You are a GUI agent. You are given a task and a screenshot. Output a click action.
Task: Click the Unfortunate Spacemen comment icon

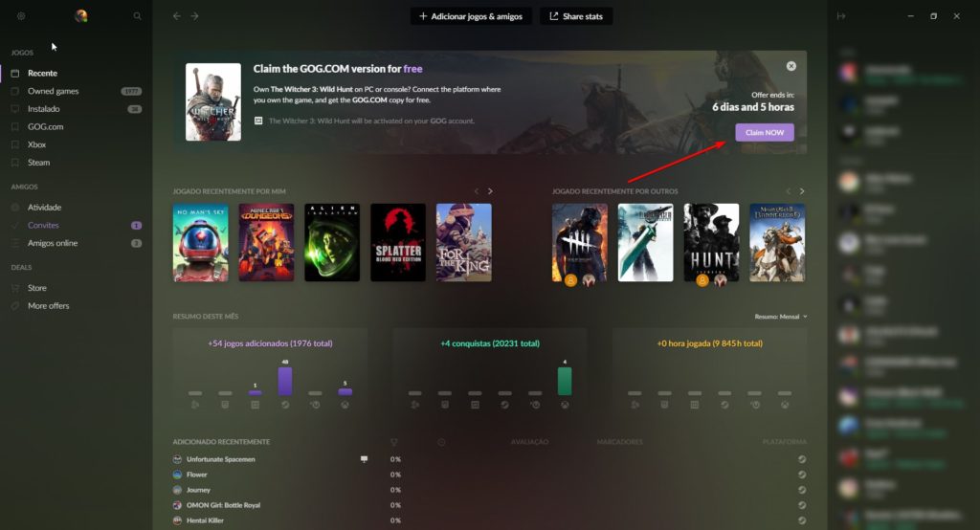365,459
